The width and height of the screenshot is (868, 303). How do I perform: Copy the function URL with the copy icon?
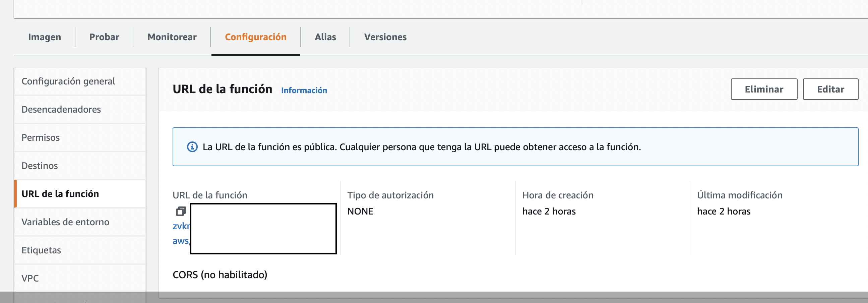181,211
